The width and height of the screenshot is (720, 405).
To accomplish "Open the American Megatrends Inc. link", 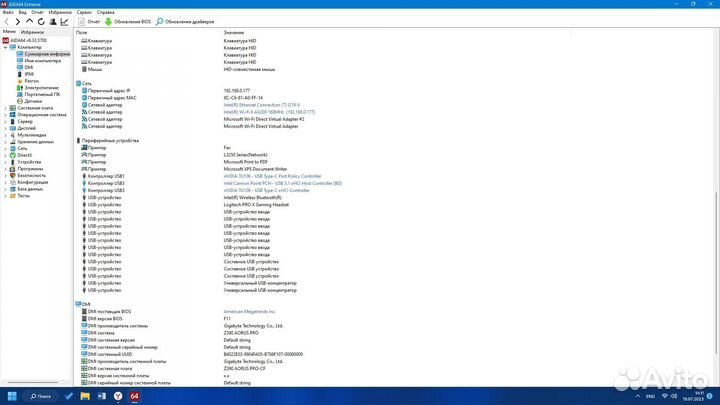I will click(x=249, y=311).
